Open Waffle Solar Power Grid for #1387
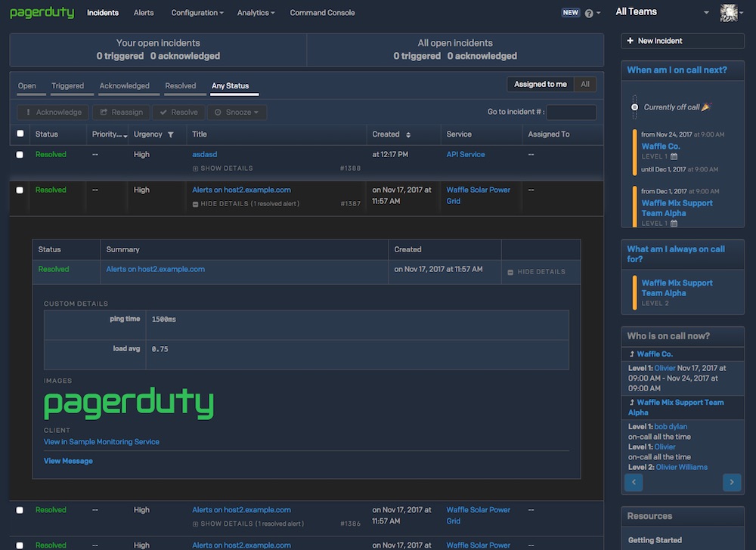 pos(478,196)
